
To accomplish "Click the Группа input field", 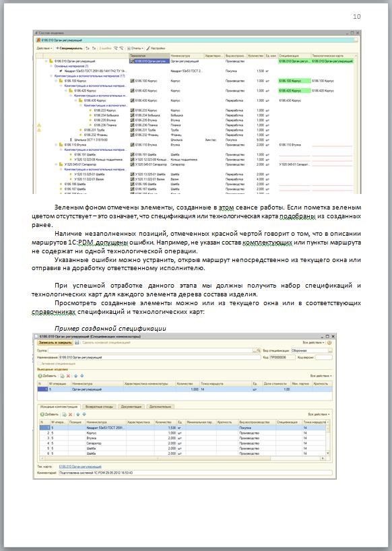I will 151,350.
